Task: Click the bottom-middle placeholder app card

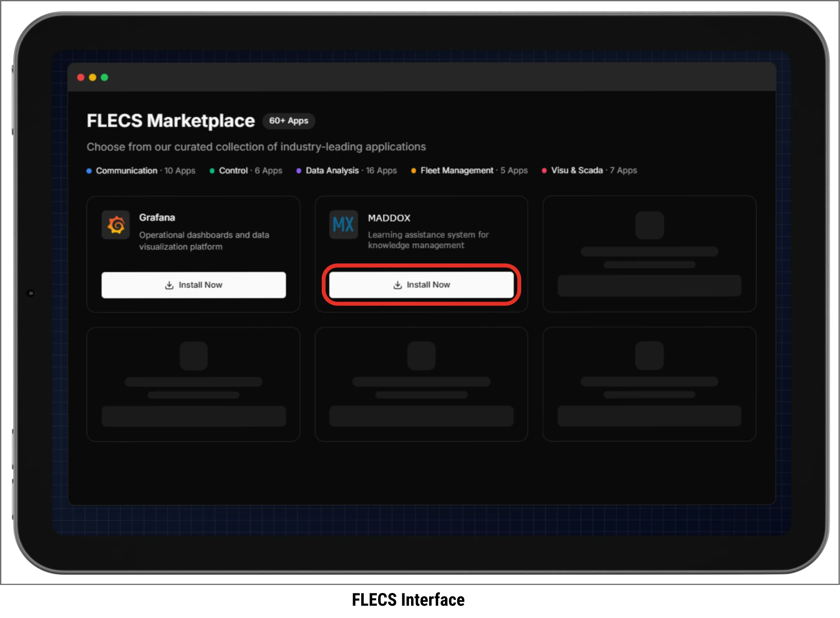Action: pos(421,384)
